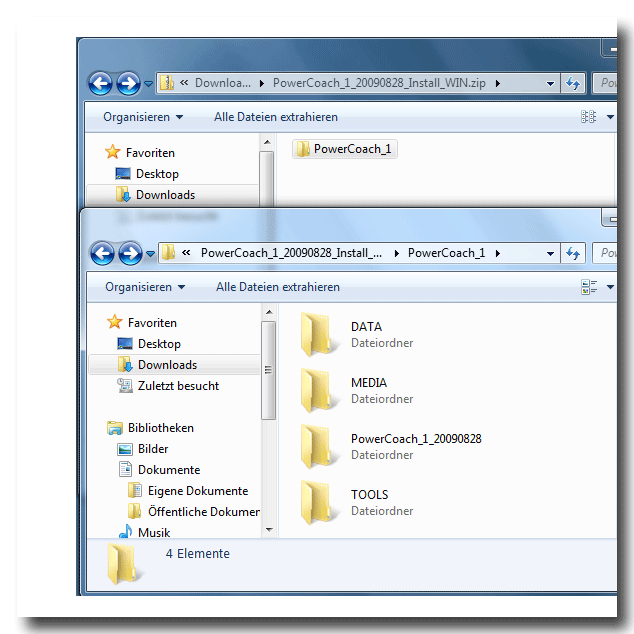Select the TOOLS folder name

pyautogui.click(x=370, y=495)
